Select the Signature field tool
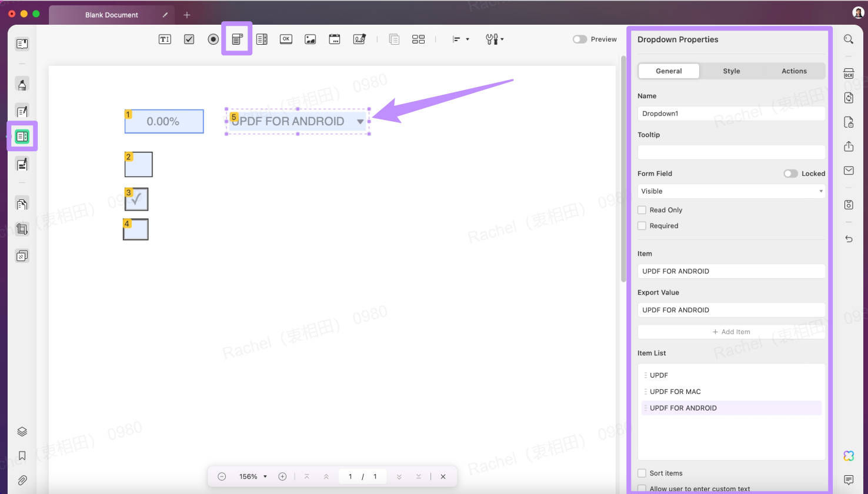This screenshot has width=868, height=494. pos(359,39)
